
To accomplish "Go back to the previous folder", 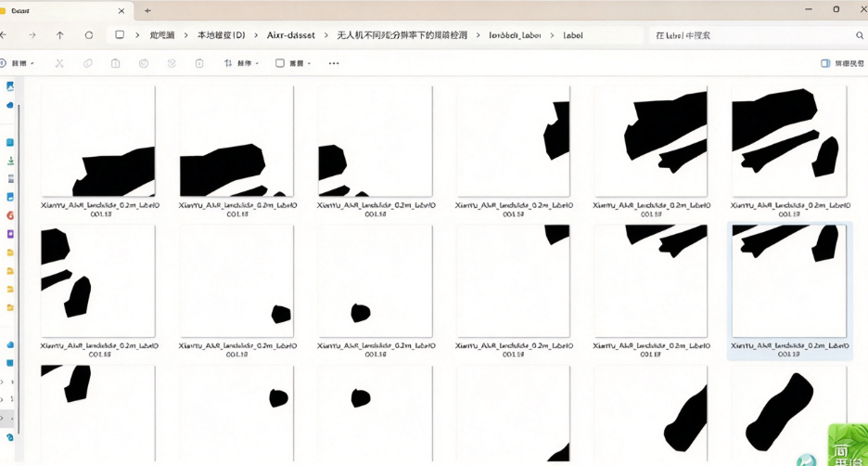I will [4, 35].
